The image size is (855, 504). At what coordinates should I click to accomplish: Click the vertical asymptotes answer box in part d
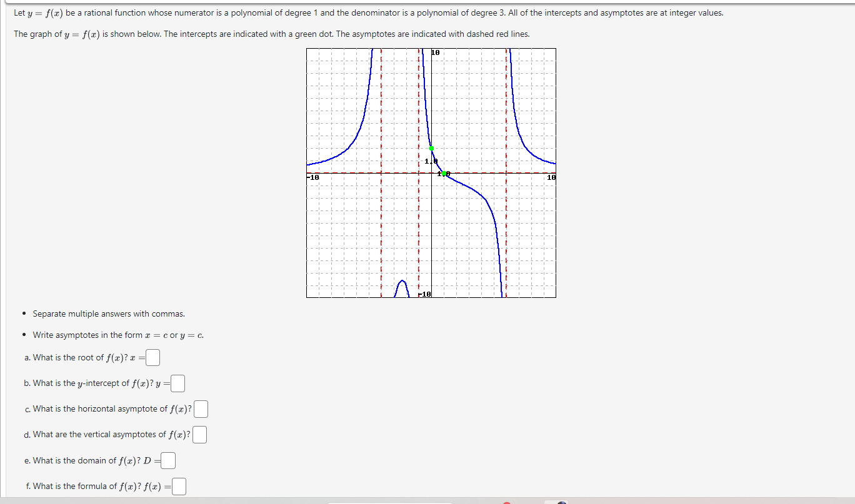pyautogui.click(x=199, y=434)
